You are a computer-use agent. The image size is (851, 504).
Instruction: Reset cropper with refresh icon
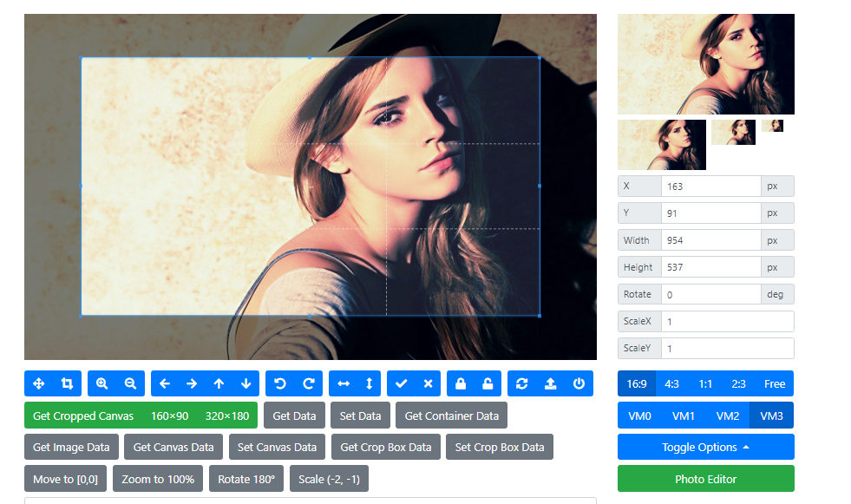[x=522, y=383]
